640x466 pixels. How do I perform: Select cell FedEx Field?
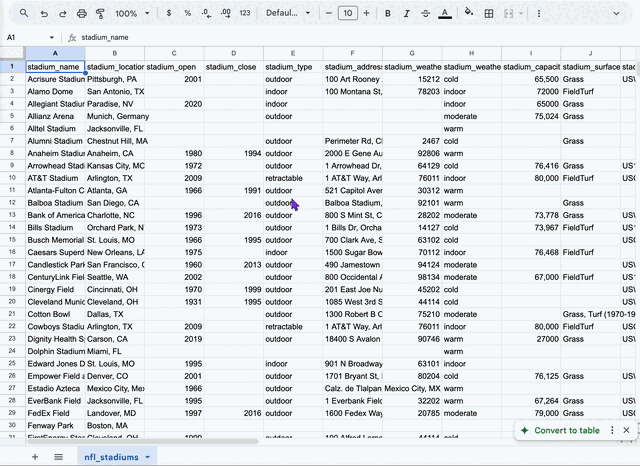[55, 413]
